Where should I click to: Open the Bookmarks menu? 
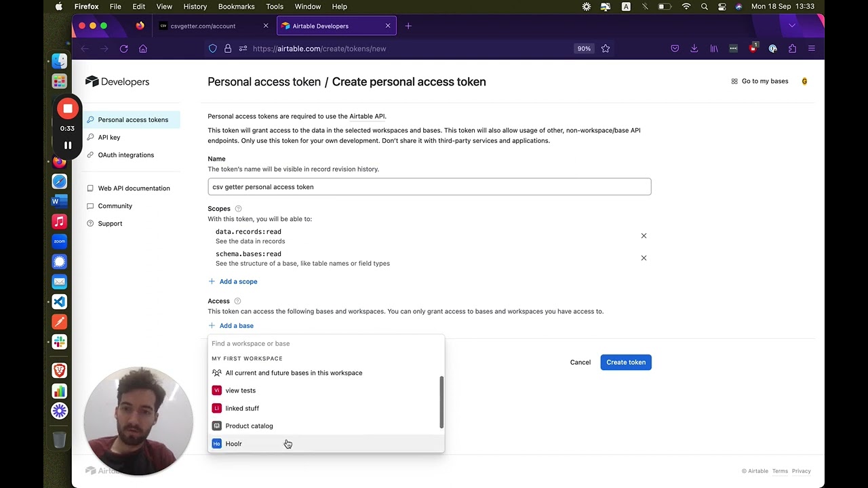[x=236, y=7]
